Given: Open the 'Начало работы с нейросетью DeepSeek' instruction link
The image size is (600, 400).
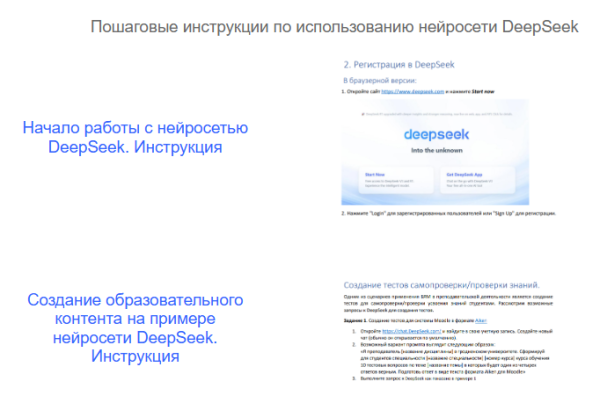Looking at the screenshot, I should coord(135,138).
